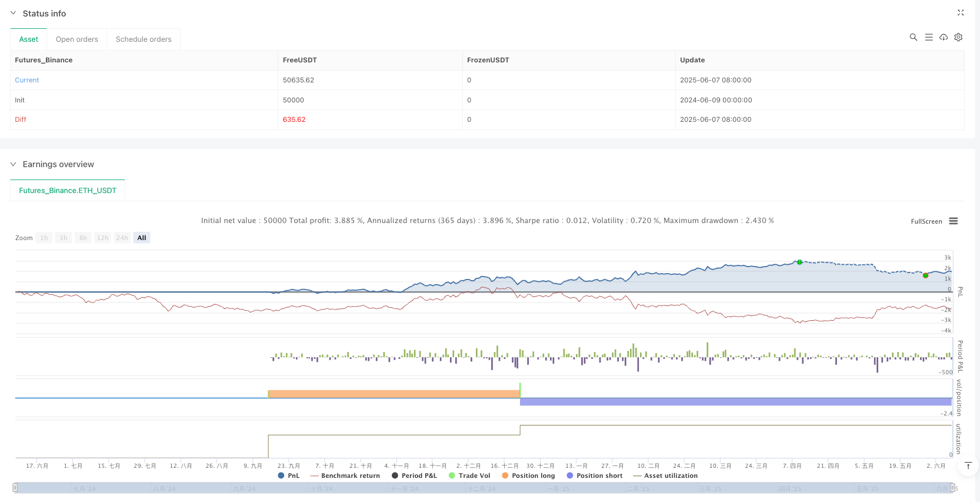Hide the Benchmark return series

345,476
